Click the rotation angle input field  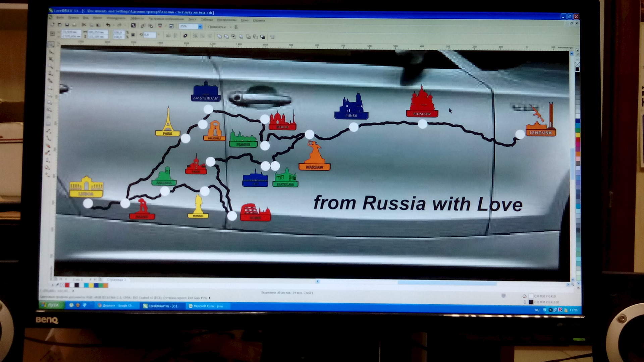[150, 35]
